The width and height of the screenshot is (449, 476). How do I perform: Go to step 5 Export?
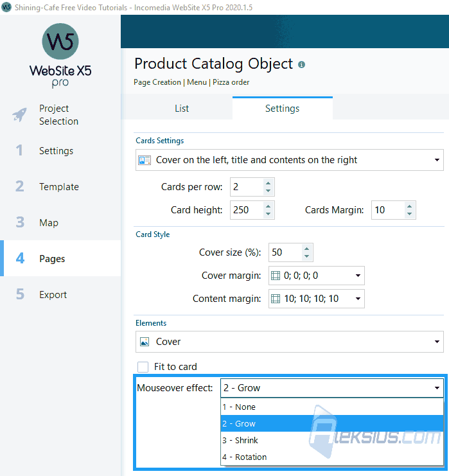(60, 294)
